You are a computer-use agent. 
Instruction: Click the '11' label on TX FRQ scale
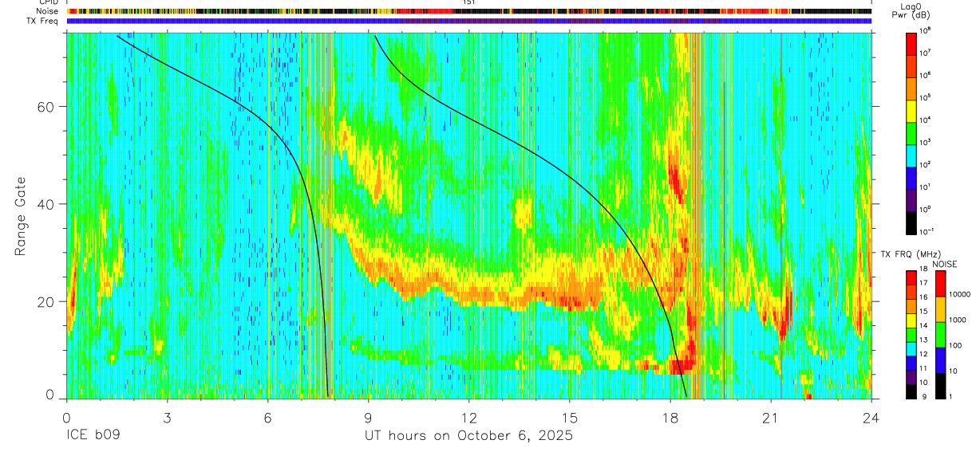click(925, 368)
